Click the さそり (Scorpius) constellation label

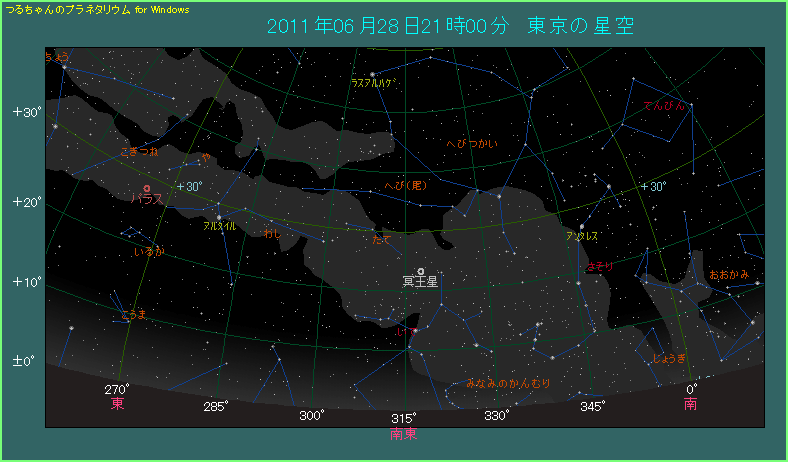(600, 266)
